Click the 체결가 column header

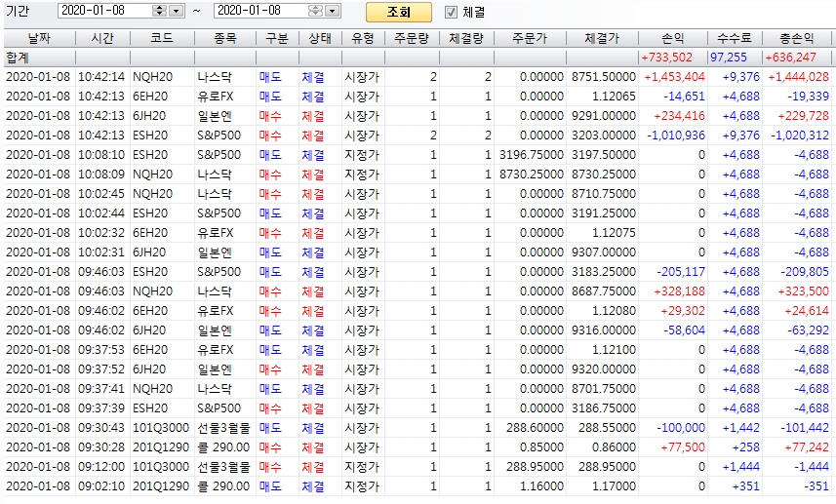click(602, 38)
